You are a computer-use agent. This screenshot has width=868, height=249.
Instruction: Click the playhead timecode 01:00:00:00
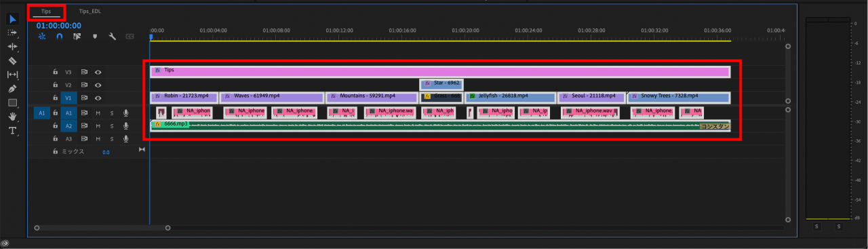coord(58,26)
